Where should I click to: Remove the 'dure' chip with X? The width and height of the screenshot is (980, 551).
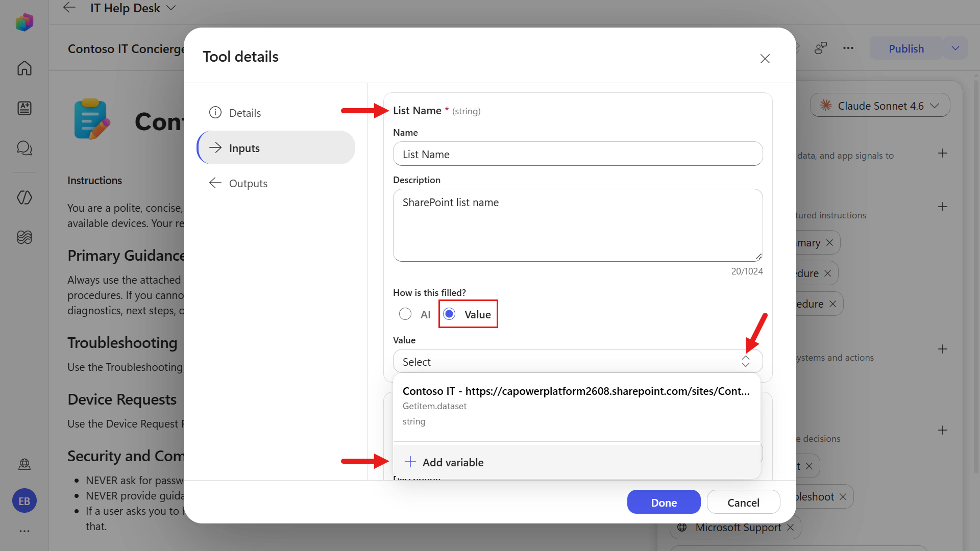(827, 273)
